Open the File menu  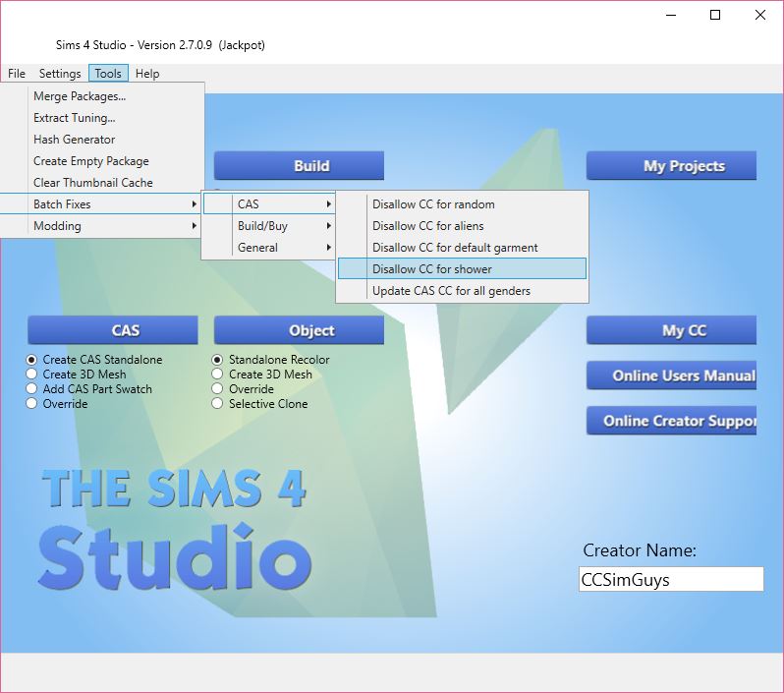pos(17,74)
